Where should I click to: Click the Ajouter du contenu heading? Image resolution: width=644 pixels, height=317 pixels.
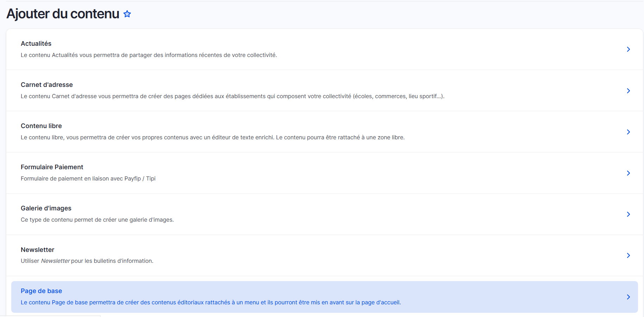point(63,14)
